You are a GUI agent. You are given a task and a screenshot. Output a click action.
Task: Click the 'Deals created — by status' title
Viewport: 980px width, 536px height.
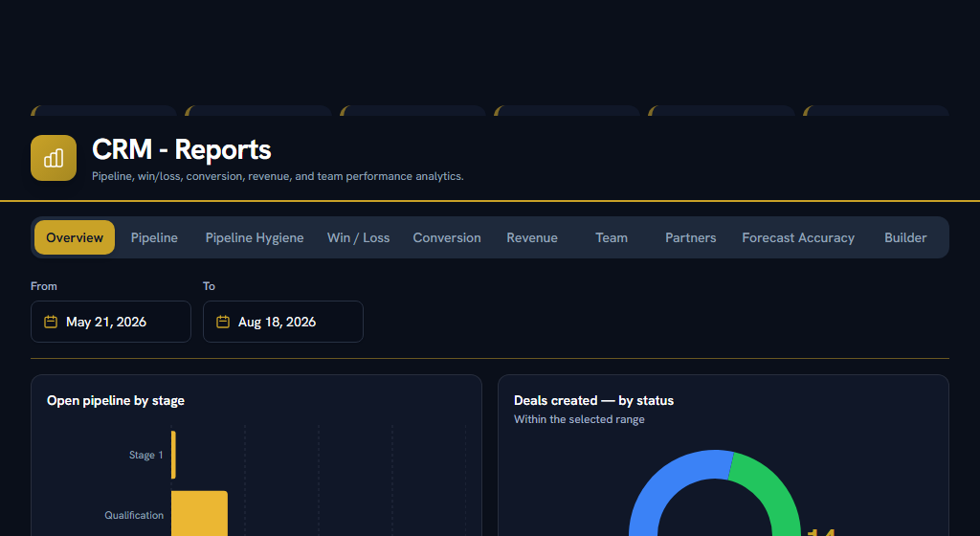click(x=593, y=400)
